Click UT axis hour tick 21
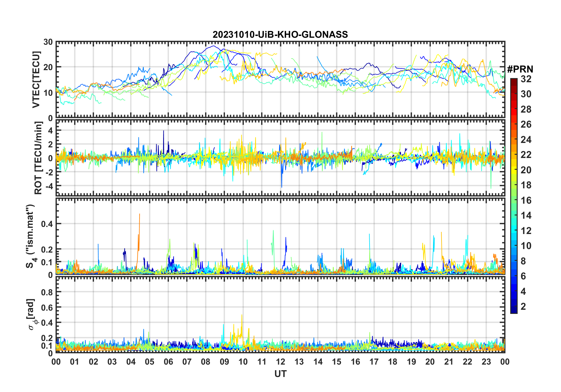 tap(449, 362)
